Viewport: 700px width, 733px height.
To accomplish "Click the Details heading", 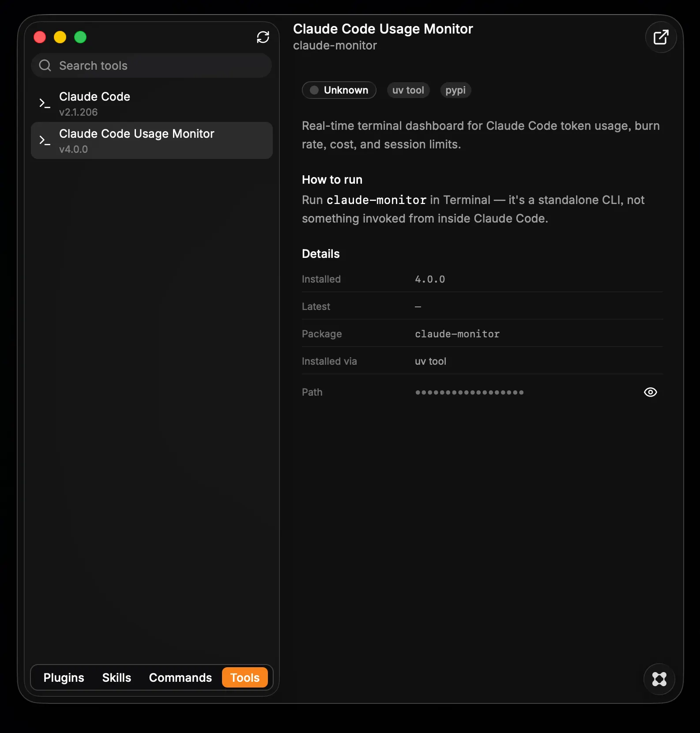I will (321, 254).
